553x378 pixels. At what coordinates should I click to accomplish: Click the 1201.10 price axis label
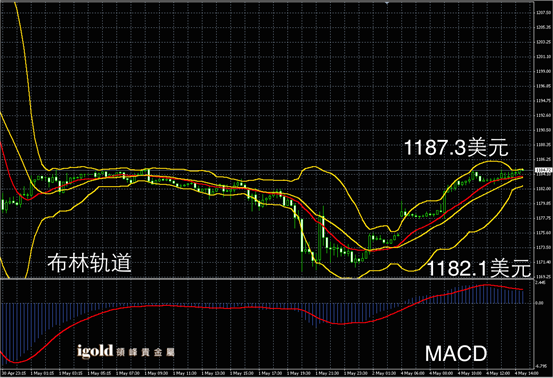[543, 57]
